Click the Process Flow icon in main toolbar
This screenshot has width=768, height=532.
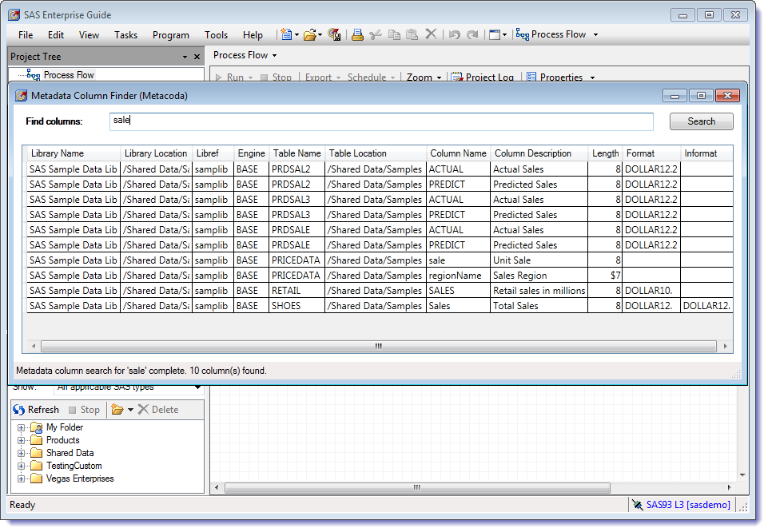tap(523, 35)
